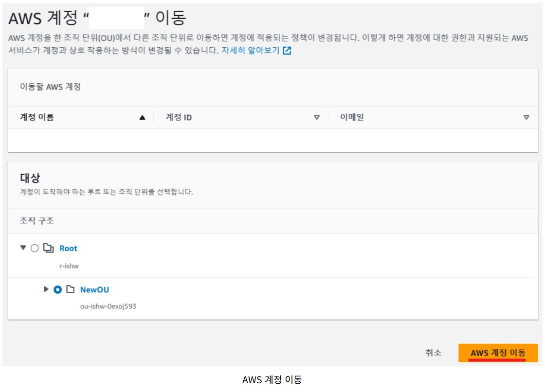Click the 계정 ID column header
Image resolution: width=545 pixels, height=392 pixels.
click(x=179, y=117)
